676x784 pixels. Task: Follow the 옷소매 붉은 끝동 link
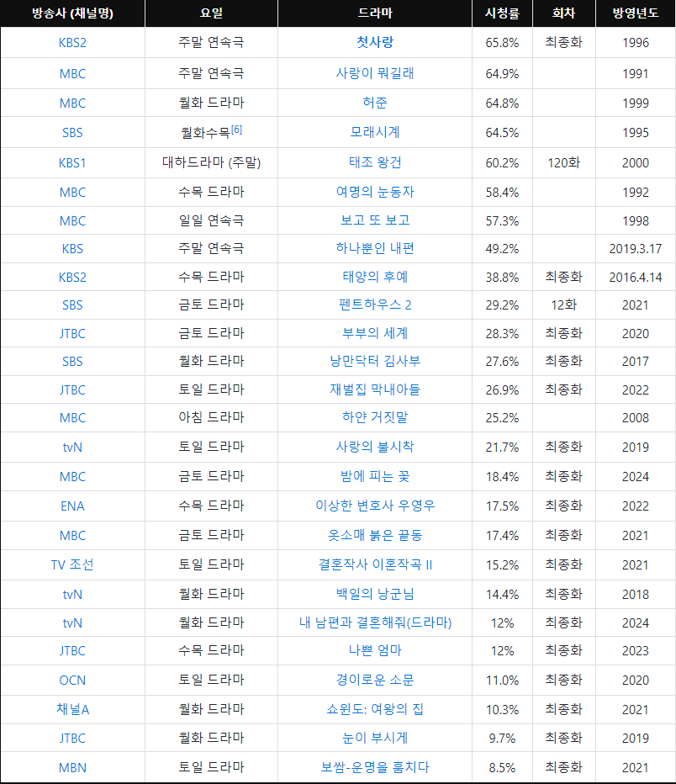click(x=375, y=536)
